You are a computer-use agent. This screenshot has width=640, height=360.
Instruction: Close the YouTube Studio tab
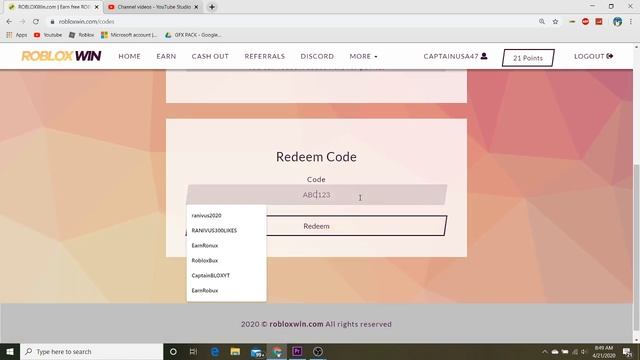196,7
